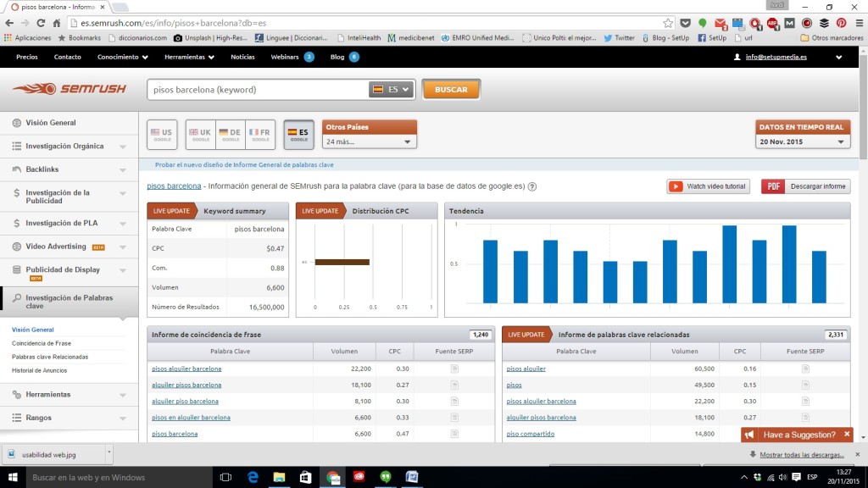This screenshot has height=488, width=868.
Task: Click keyword search input field
Action: 258,90
